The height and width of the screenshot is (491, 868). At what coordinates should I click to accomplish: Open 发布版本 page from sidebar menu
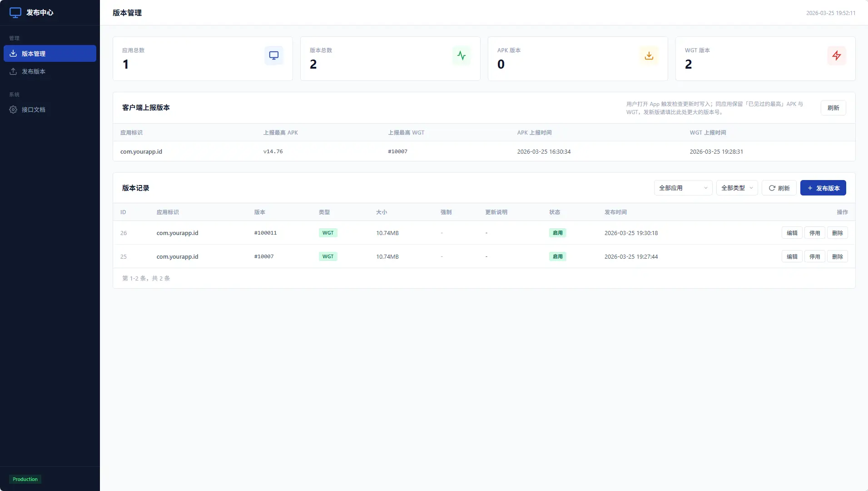point(34,71)
